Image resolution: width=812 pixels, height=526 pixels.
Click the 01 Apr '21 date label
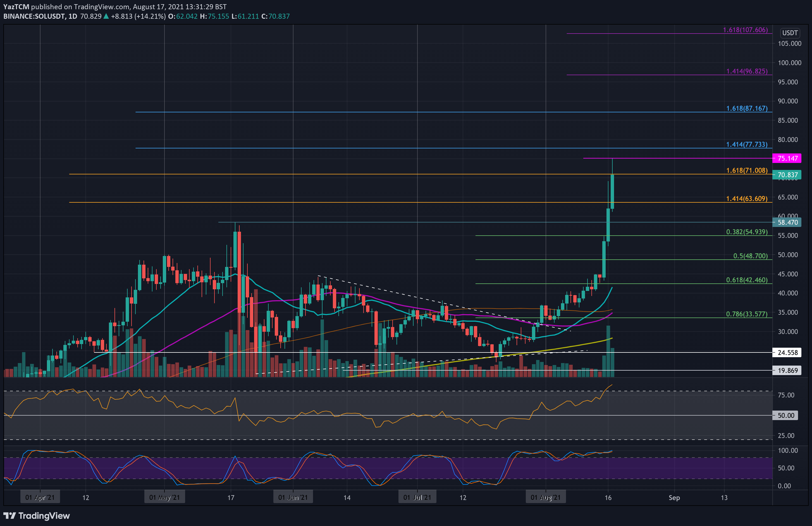coord(40,497)
